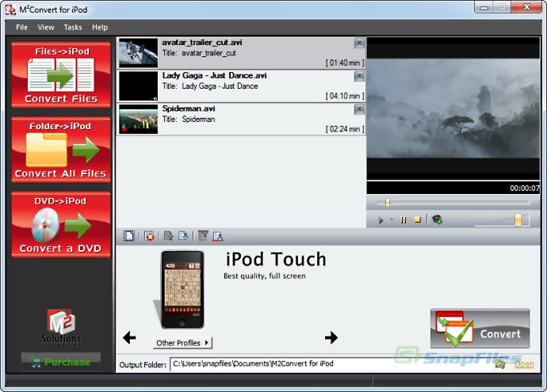
Task: Click the grey filter list toolbar icon
Action: click(203, 236)
